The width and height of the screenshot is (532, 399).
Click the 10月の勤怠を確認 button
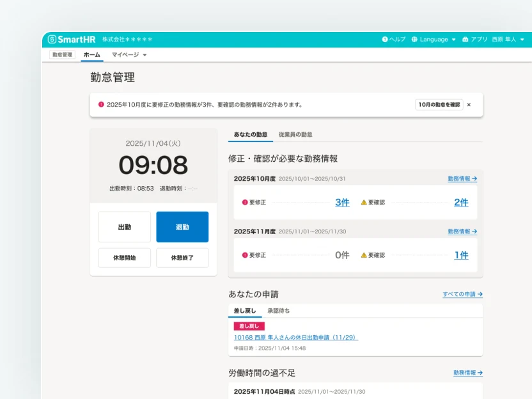(x=439, y=105)
